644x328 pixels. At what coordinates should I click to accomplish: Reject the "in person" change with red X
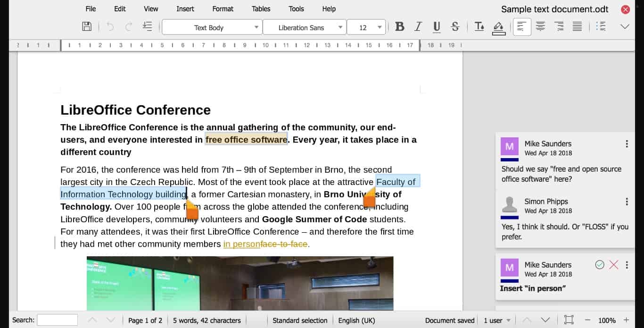pos(613,265)
